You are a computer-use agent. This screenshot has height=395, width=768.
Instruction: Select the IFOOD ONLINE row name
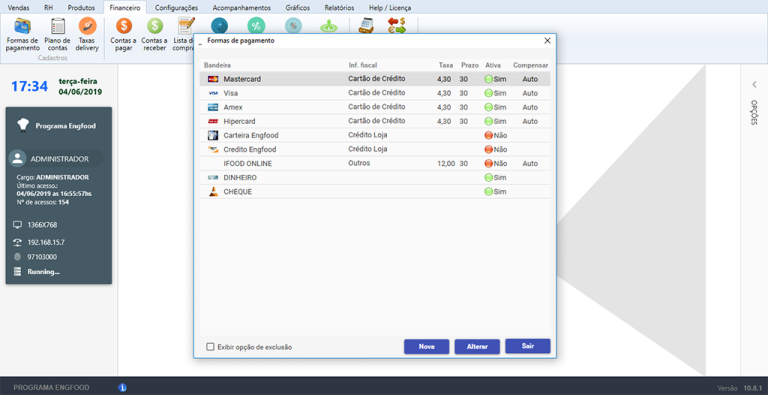(x=248, y=164)
